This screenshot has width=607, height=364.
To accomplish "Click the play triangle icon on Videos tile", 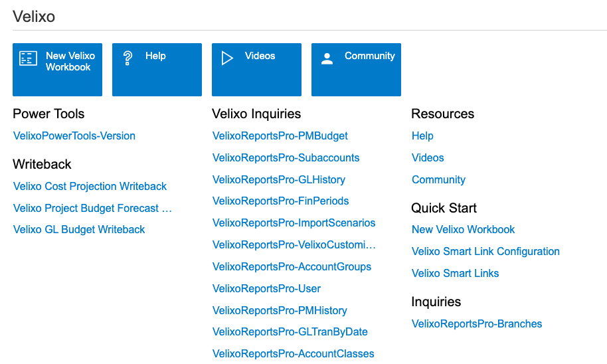I will (227, 58).
